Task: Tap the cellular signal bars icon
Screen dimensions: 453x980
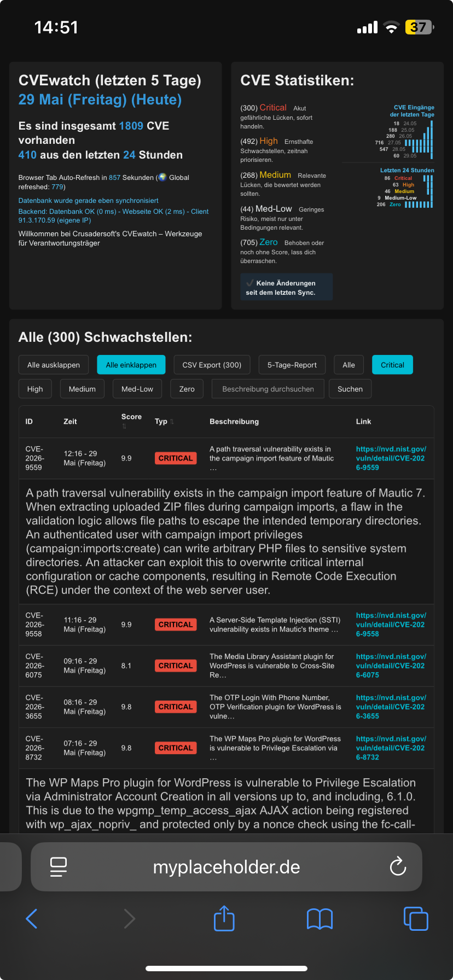Action: [x=367, y=27]
